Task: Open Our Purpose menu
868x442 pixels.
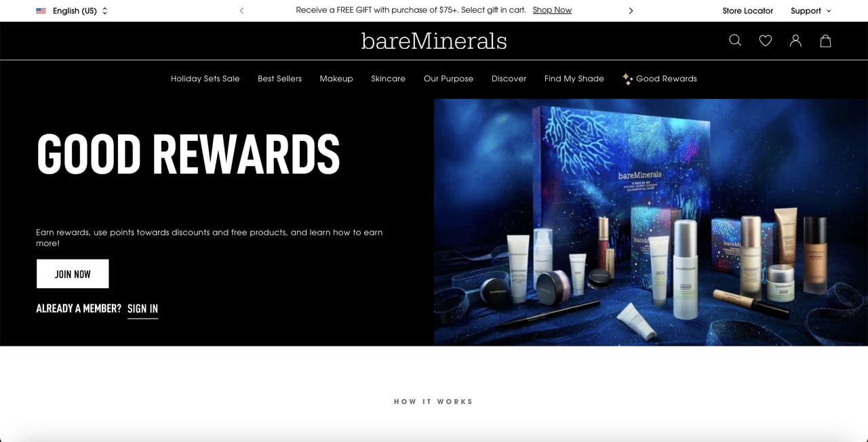Action: [x=448, y=79]
